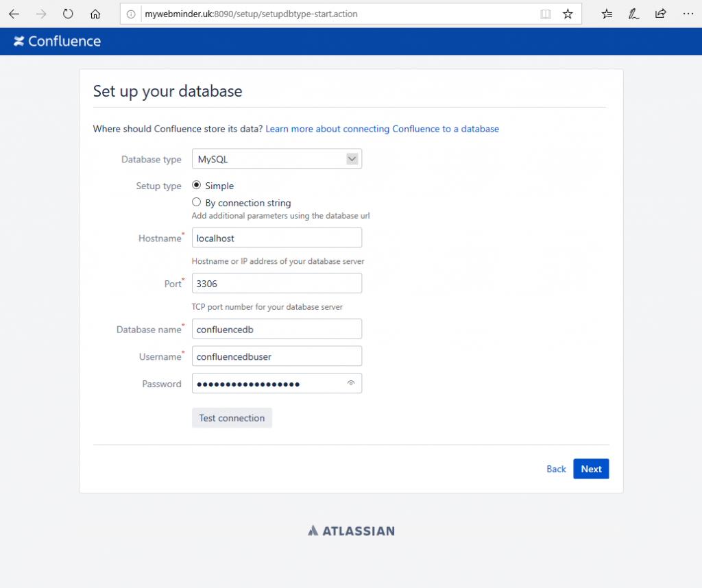Screen dimensions: 702x588
Task: Click the Atlassian logo in footer
Action: (x=351, y=530)
